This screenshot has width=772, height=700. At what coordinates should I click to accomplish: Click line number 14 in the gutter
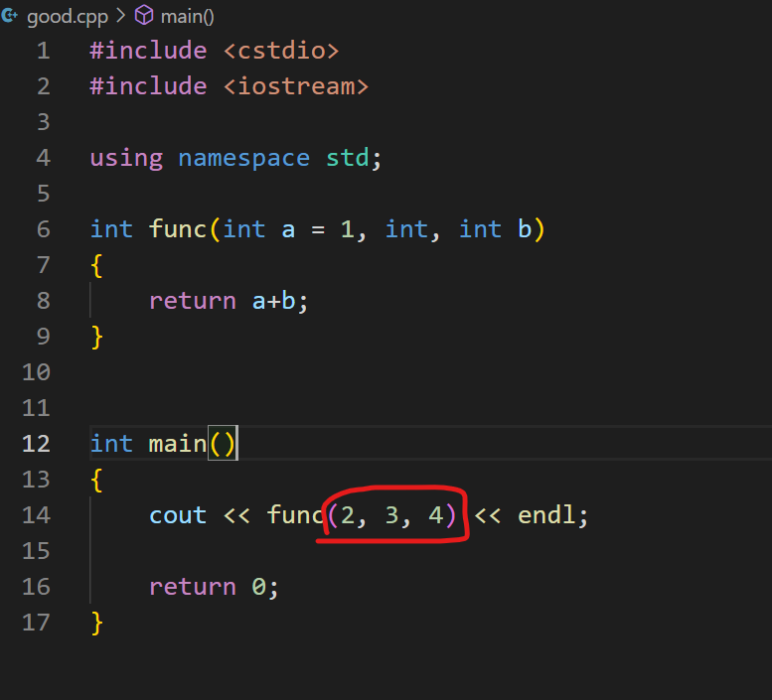36,515
